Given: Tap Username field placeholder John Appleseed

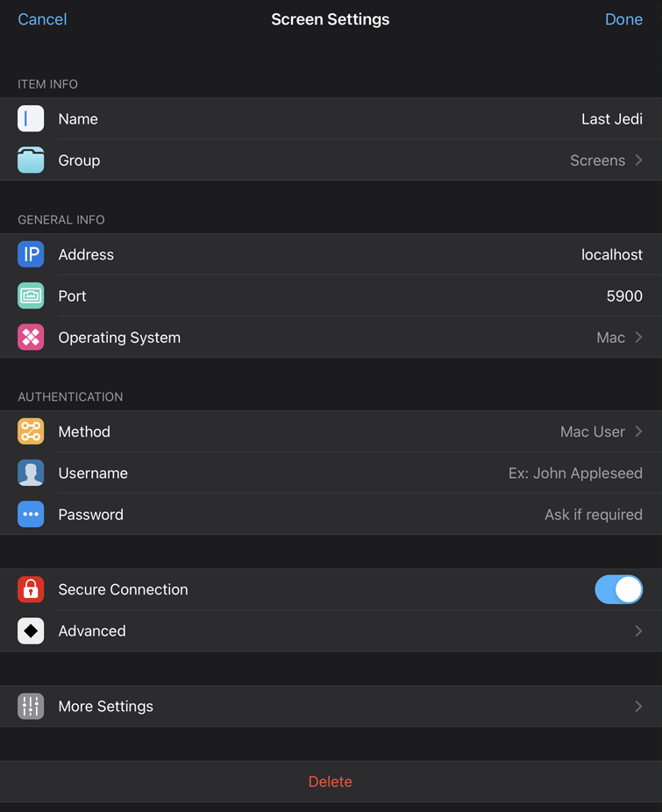Looking at the screenshot, I should click(x=575, y=474).
